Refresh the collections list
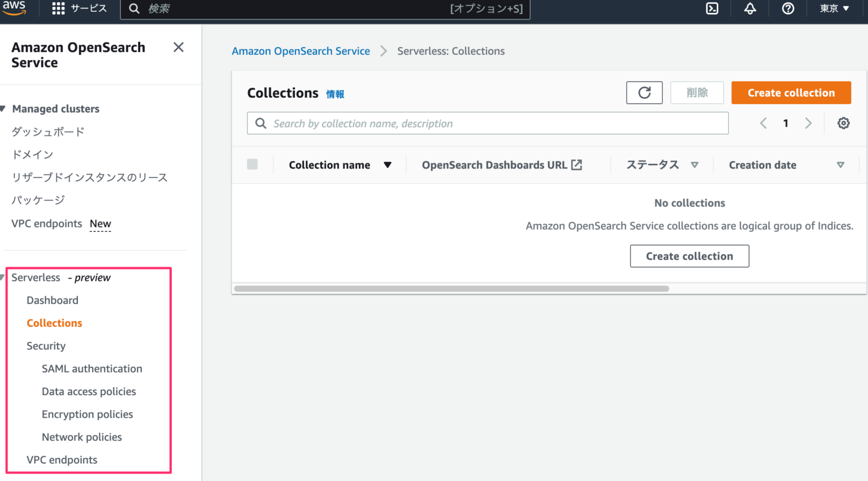Viewport: 868px width, 481px height. [x=644, y=92]
